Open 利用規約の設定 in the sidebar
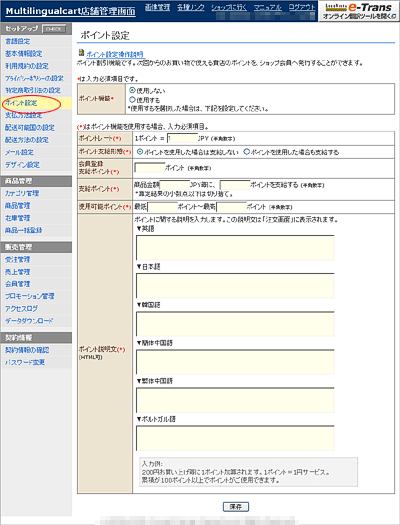 (26, 66)
